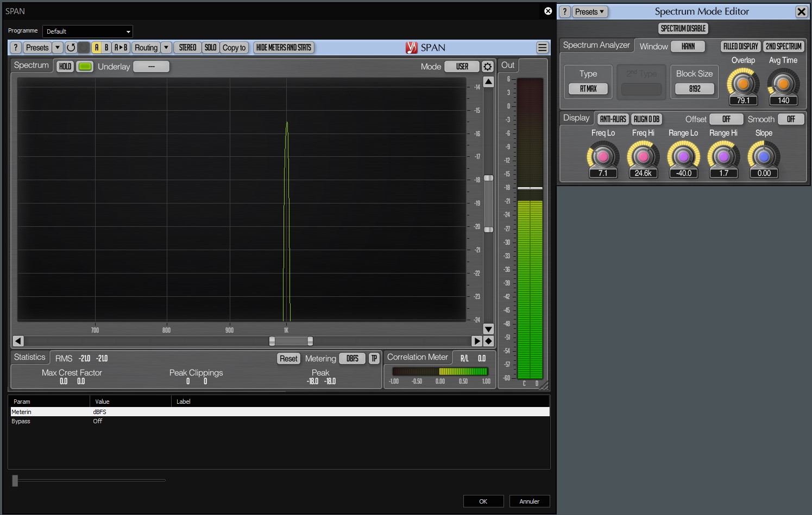This screenshot has width=812, height=515.
Task: Click the Overlap knob
Action: tap(742, 84)
